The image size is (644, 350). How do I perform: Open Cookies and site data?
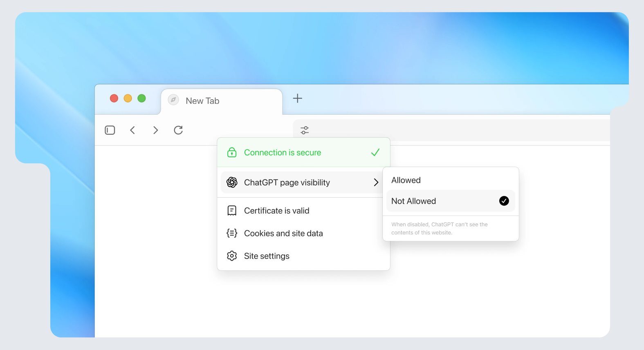(283, 233)
